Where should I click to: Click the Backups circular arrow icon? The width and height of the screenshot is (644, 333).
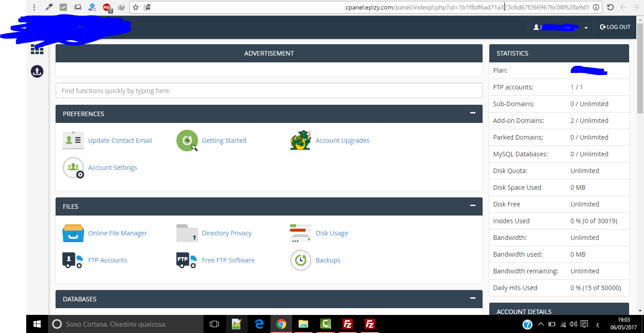click(301, 260)
